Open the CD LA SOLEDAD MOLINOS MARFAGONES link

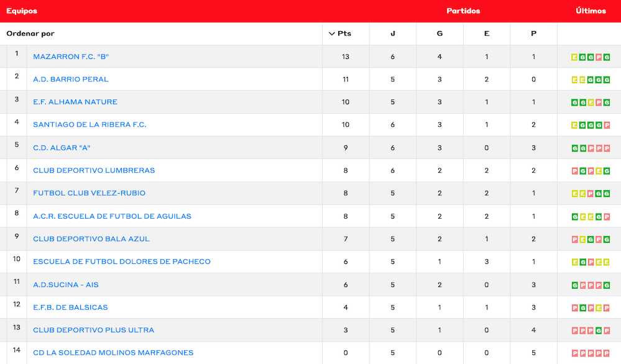[x=113, y=353]
